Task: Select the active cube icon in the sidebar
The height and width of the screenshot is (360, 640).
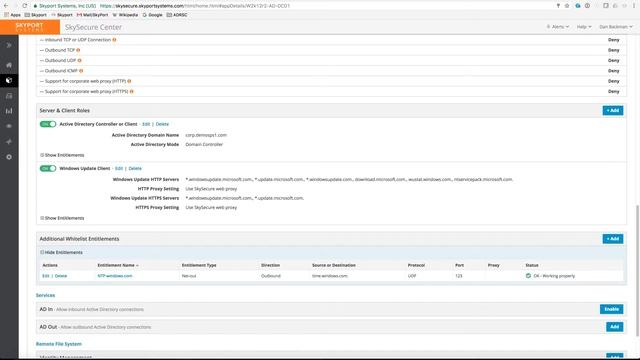Action: click(9, 80)
